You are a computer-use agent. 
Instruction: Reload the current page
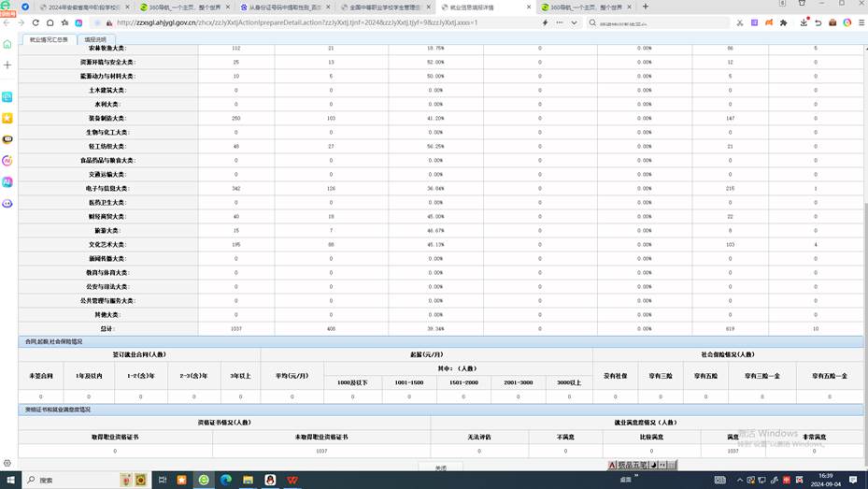(x=36, y=22)
